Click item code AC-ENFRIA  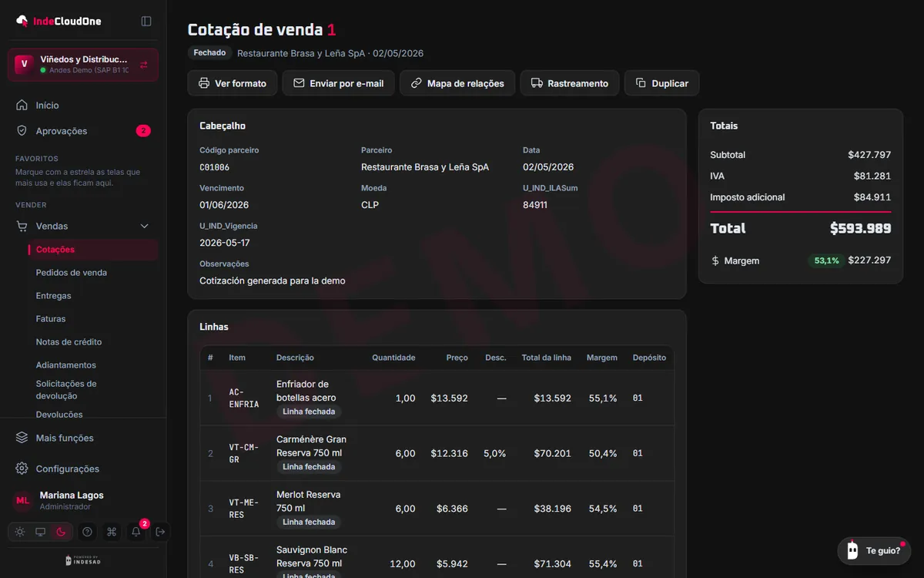coord(244,398)
